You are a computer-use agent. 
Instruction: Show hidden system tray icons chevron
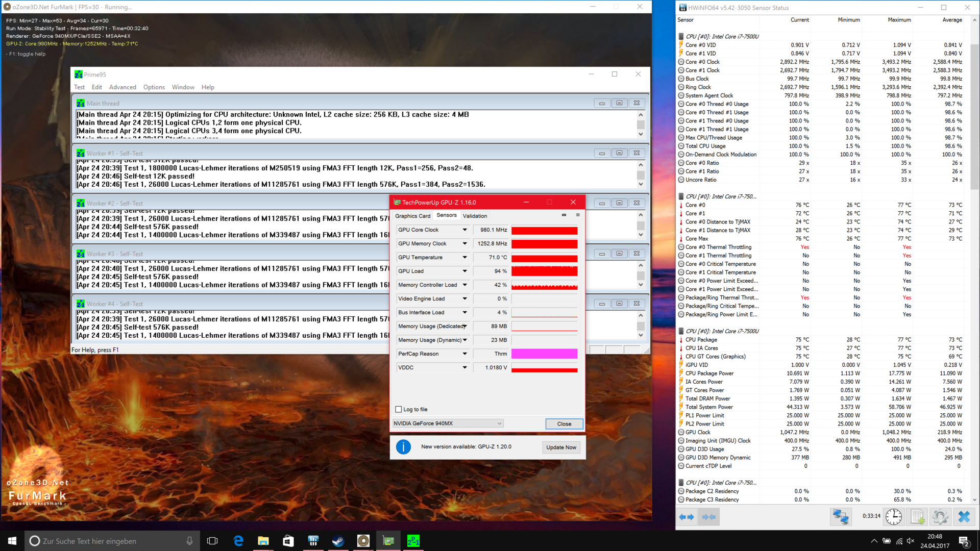coord(874,541)
